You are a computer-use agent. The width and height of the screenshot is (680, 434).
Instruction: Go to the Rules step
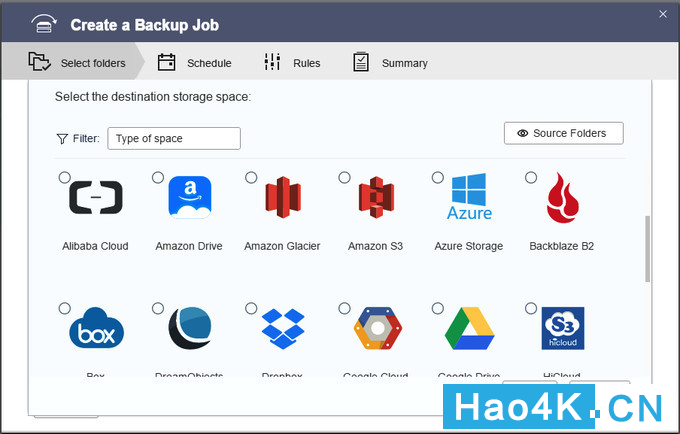(x=292, y=62)
